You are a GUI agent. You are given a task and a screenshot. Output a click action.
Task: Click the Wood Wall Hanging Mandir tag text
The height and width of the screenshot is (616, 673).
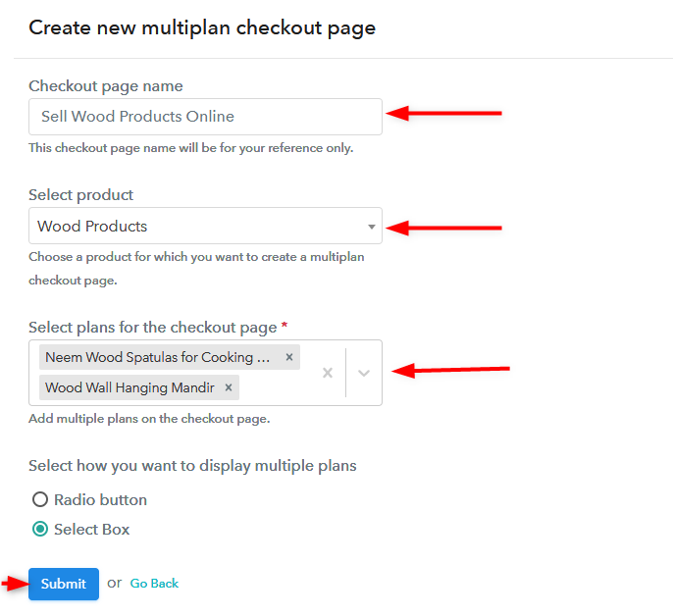coord(129,387)
